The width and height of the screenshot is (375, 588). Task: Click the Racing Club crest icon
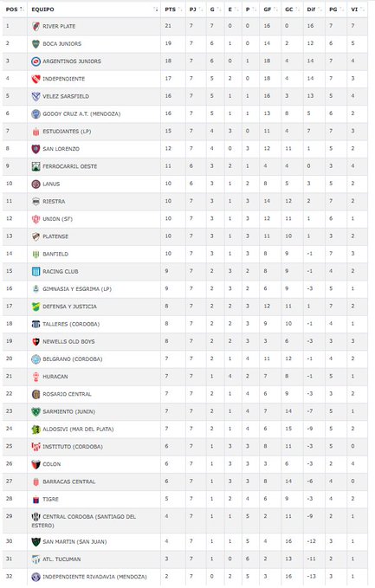coord(36,272)
